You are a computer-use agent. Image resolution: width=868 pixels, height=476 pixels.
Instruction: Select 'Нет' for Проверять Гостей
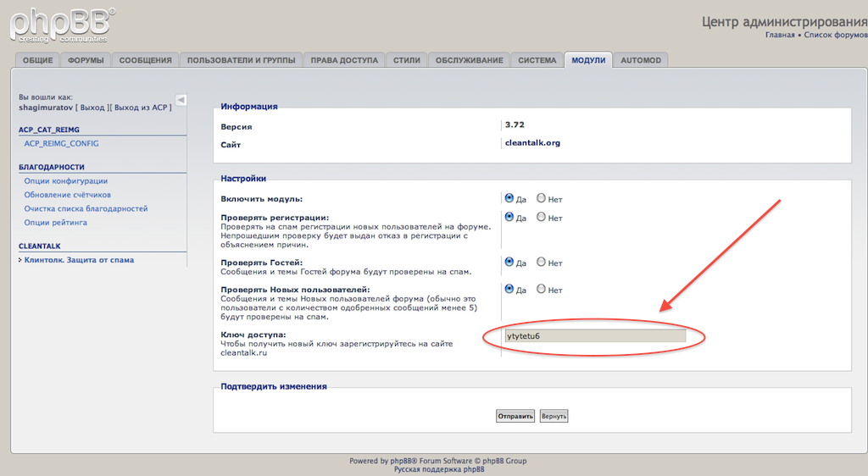point(542,263)
